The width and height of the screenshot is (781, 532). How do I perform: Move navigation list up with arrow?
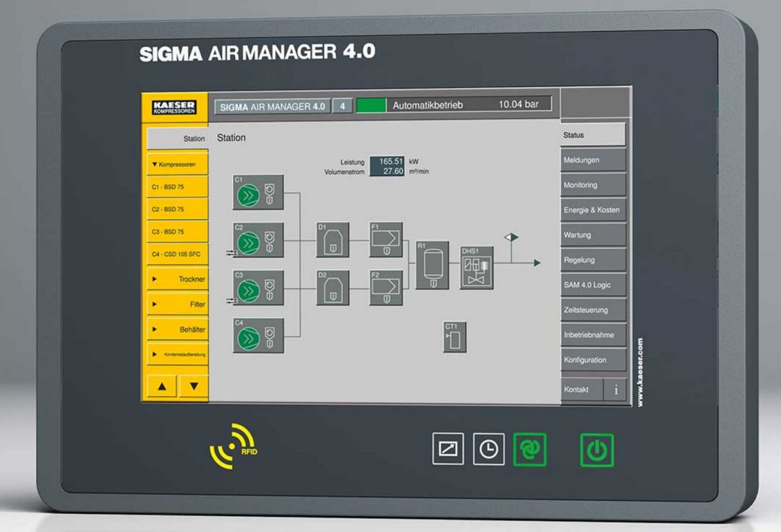162,386
